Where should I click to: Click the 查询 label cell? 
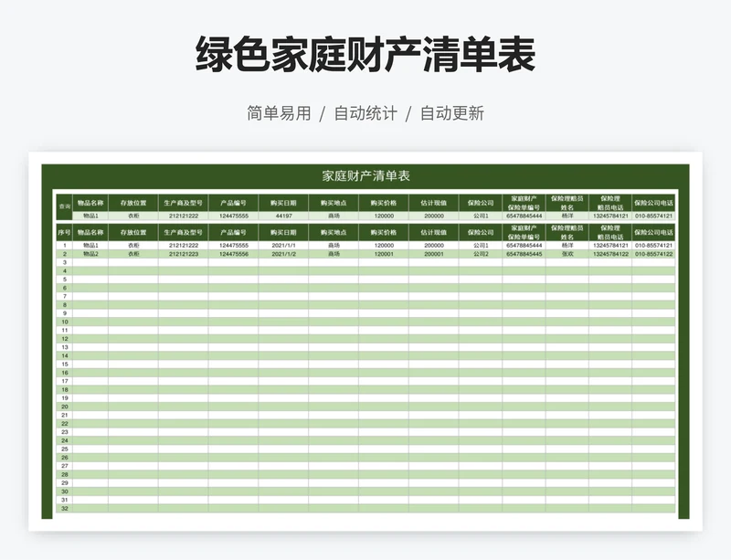(64, 206)
